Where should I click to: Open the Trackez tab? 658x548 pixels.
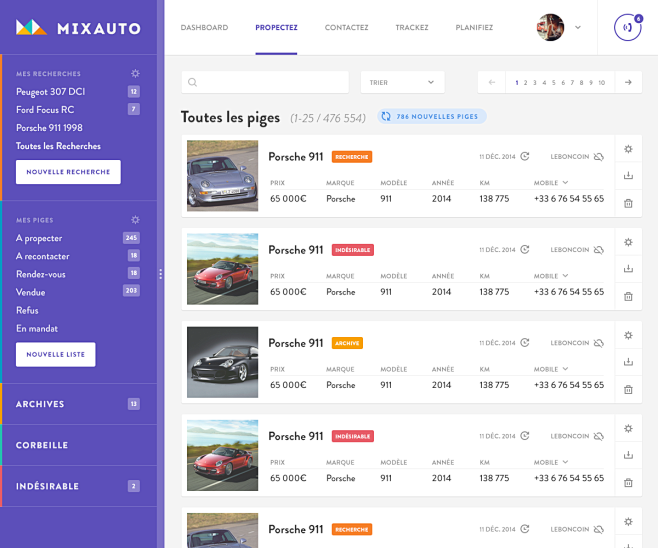click(x=412, y=28)
